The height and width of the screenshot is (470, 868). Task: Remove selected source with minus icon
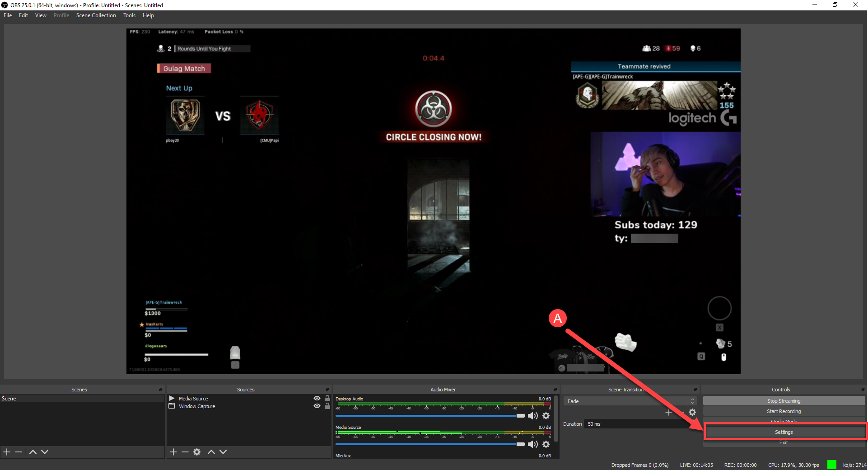(x=185, y=452)
